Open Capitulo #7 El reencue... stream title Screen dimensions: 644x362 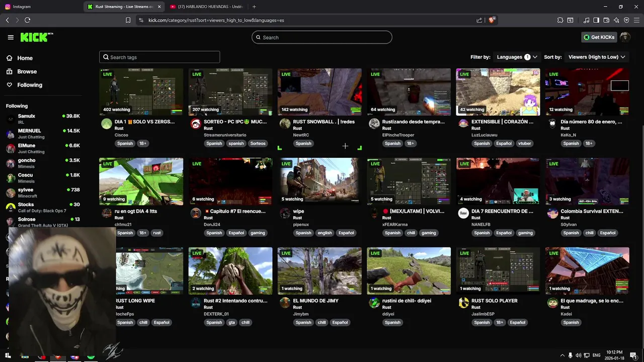pos(235,211)
